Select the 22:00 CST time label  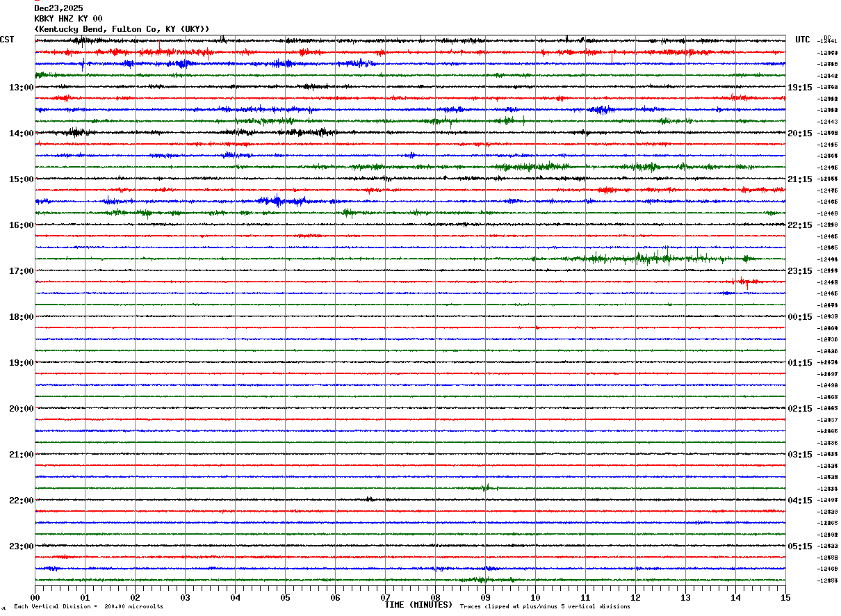tap(21, 501)
